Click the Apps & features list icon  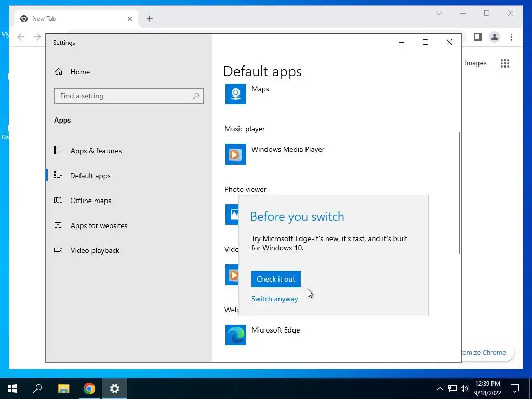[58, 150]
